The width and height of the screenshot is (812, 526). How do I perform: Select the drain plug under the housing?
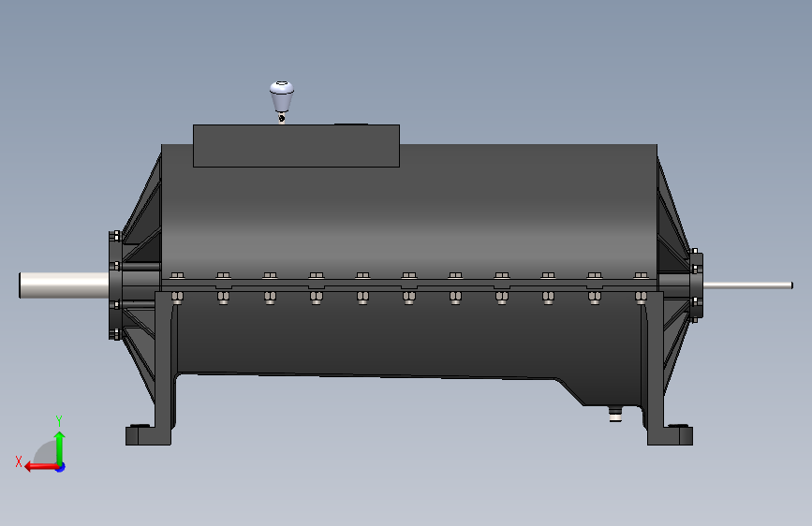(x=615, y=414)
